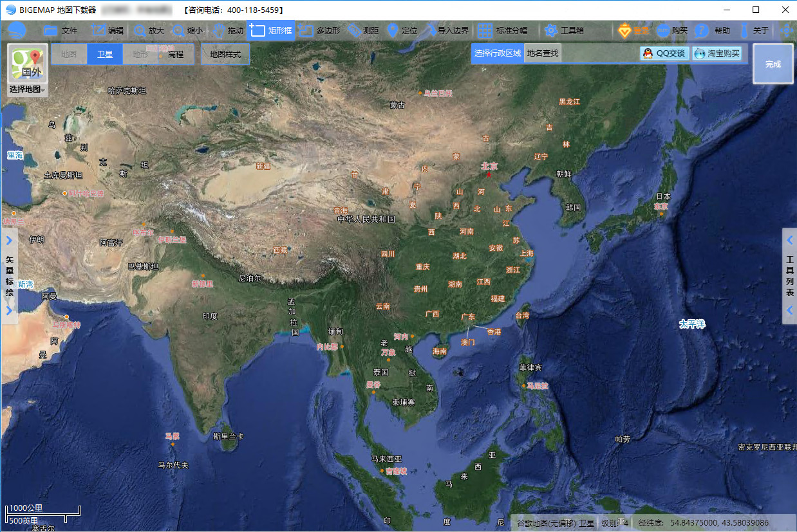Screen dimensions: 797x532
Task: Click the 菲律宾 country label
Action: (530, 367)
